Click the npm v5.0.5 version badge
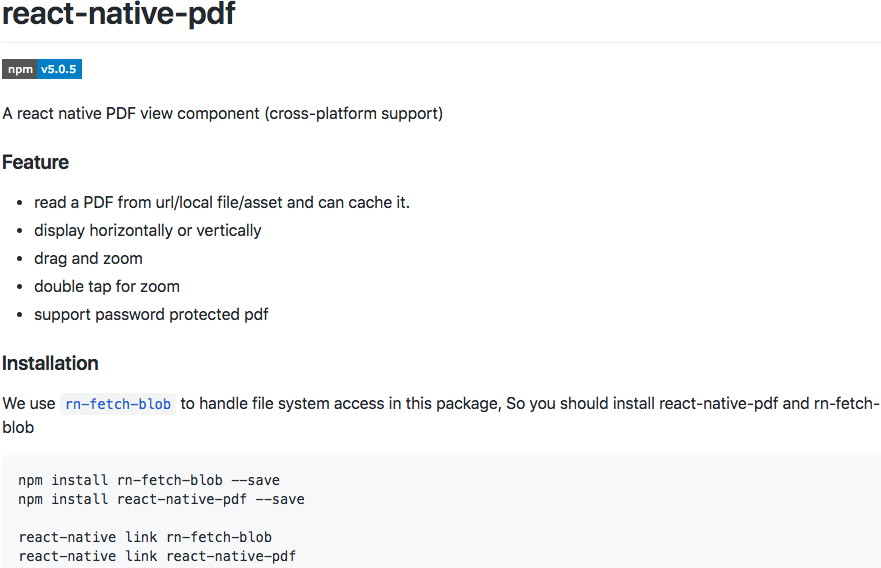The height and width of the screenshot is (568, 881). pyautogui.click(x=42, y=69)
